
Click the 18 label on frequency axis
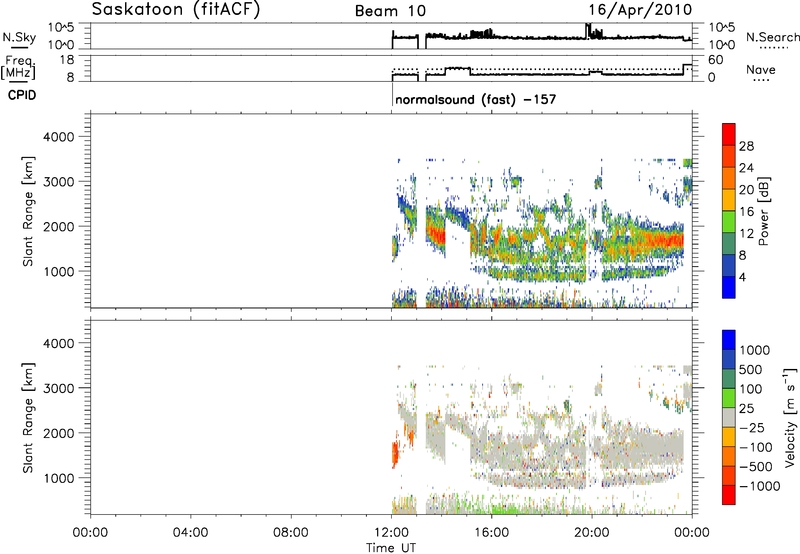(67, 60)
